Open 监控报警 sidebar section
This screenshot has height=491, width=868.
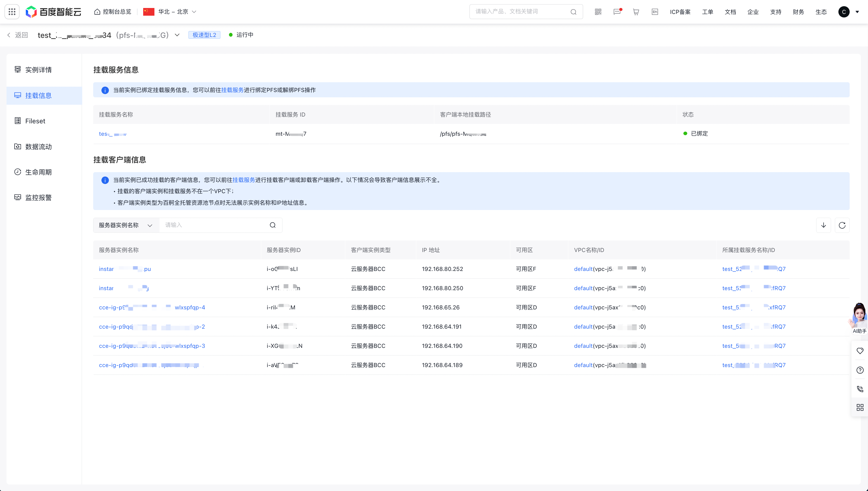coord(38,198)
